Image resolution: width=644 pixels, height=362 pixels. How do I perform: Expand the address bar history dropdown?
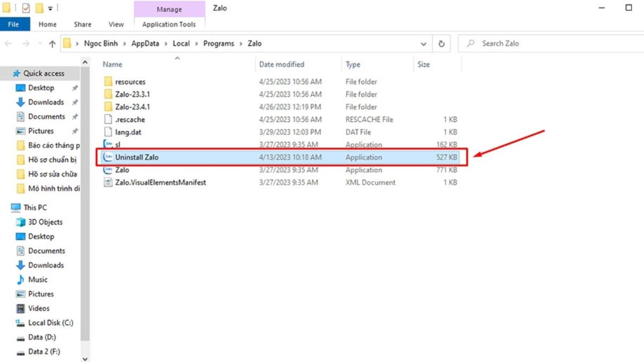[424, 44]
